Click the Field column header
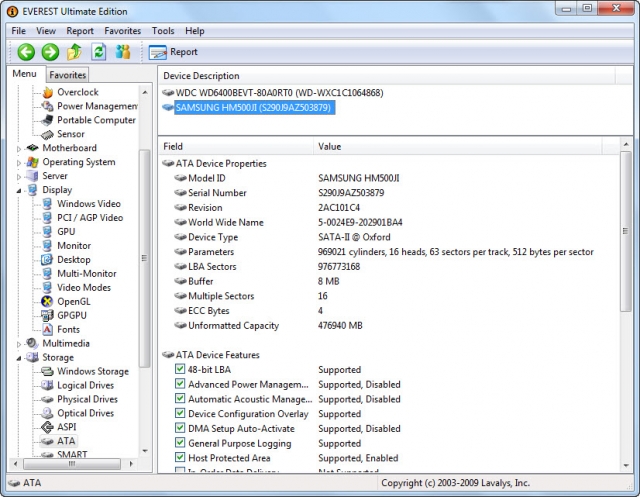This screenshot has height=497, width=640. click(x=236, y=146)
